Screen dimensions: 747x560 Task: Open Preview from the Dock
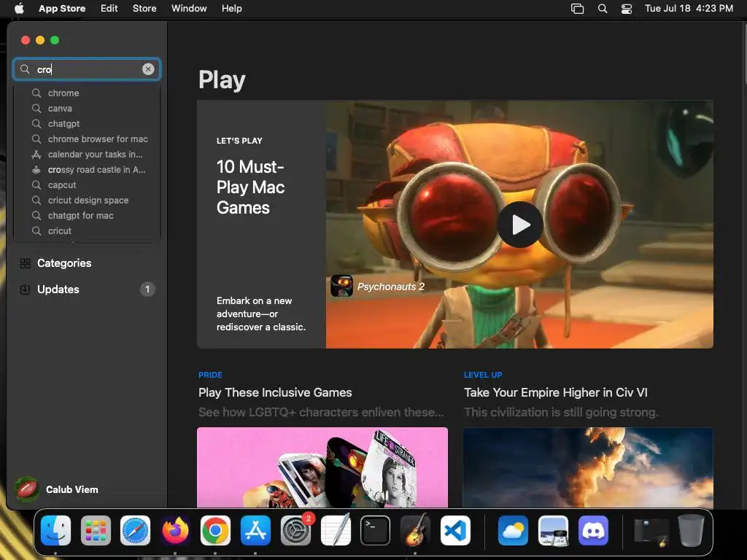[553, 530]
